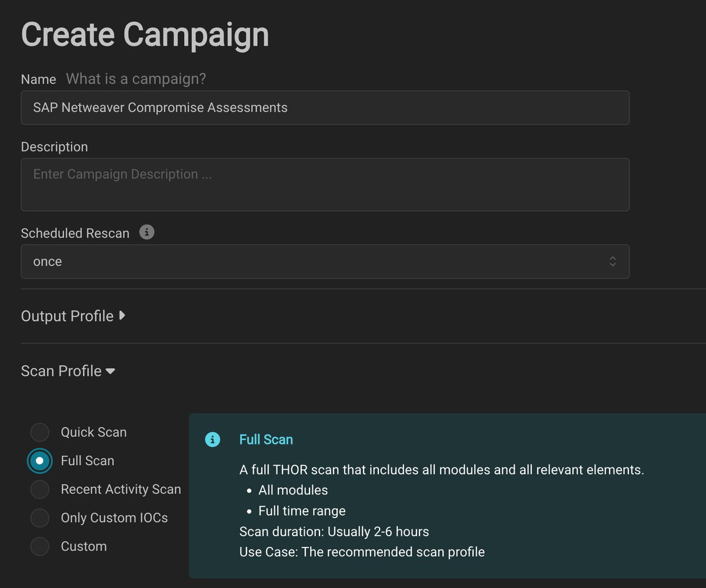This screenshot has height=588, width=706.
Task: Open the 'What is a campaign?' link
Action: click(x=136, y=79)
